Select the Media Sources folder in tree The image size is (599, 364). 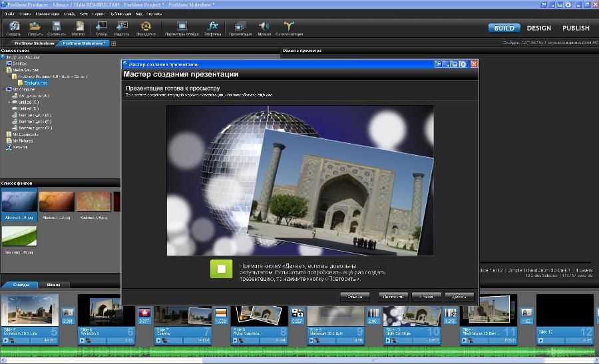[x=25, y=71]
